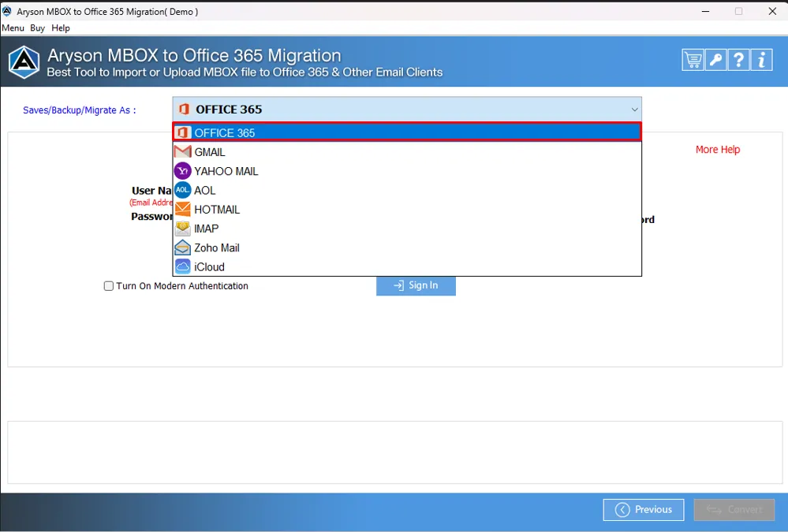Select the AOL option
This screenshot has height=532, width=788.
click(x=407, y=190)
